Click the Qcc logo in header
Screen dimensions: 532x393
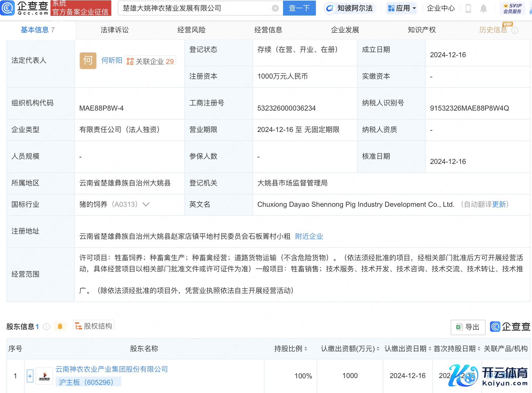25,8
